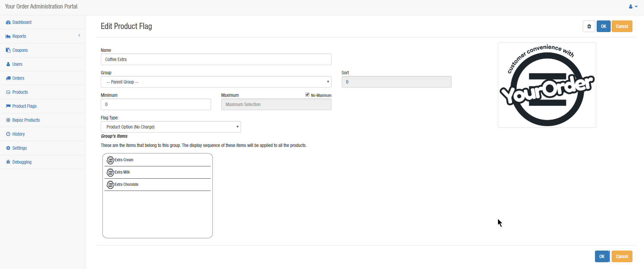Open the Settings page
This screenshot has height=269, width=644.
coord(19,148)
